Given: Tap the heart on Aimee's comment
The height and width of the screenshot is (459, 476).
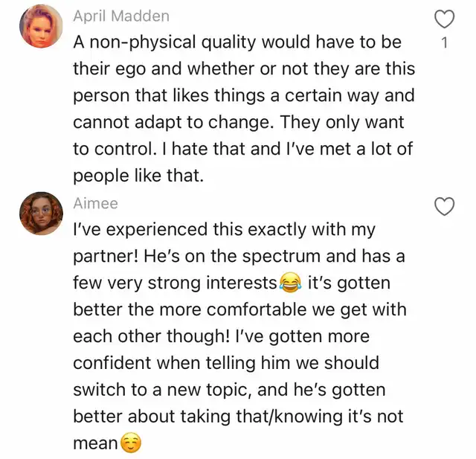Looking at the screenshot, I should pos(444,206).
